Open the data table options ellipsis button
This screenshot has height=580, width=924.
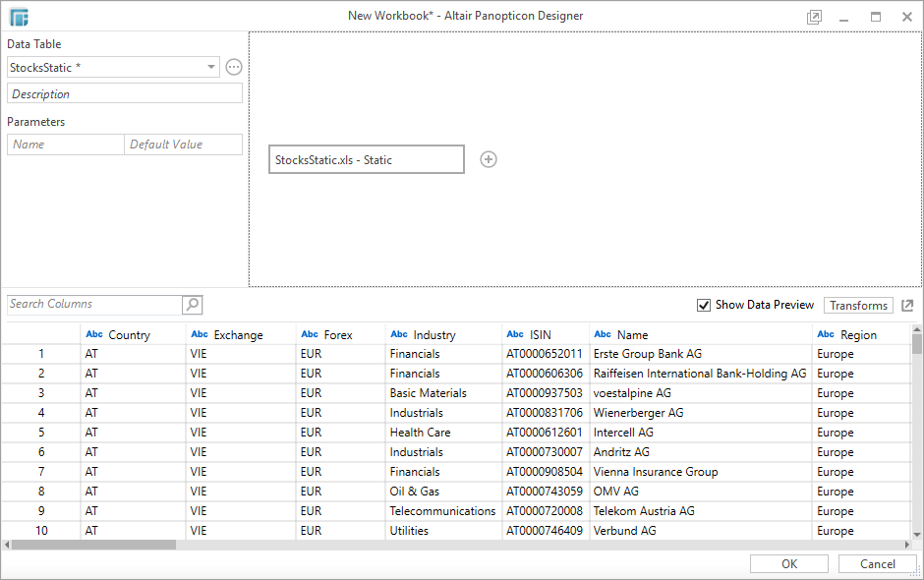point(233,67)
